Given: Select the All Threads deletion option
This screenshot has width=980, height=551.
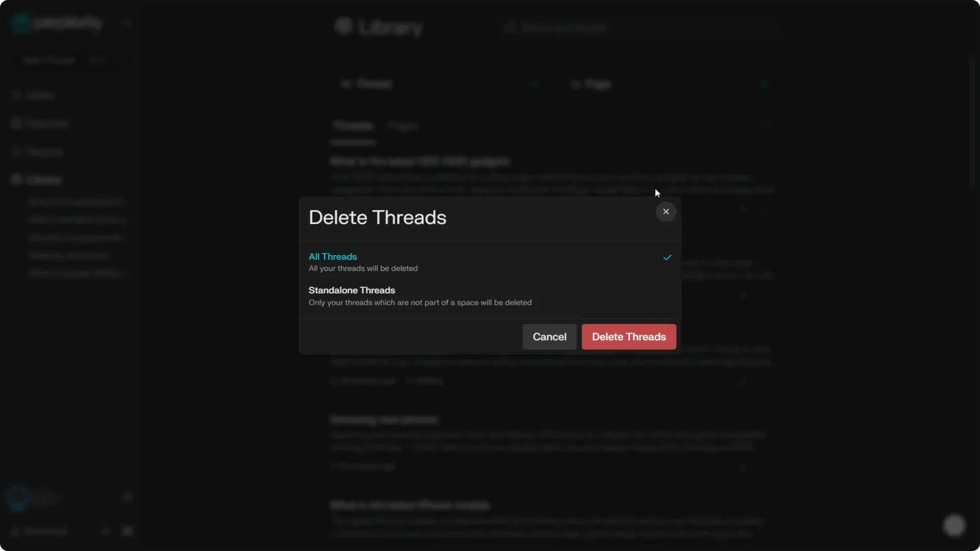Looking at the screenshot, I should [332, 257].
